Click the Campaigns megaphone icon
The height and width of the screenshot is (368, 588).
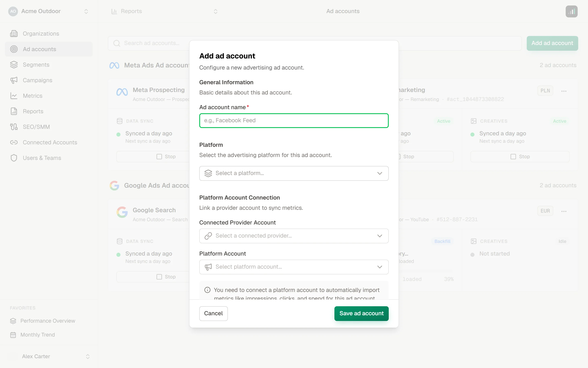[14, 80]
